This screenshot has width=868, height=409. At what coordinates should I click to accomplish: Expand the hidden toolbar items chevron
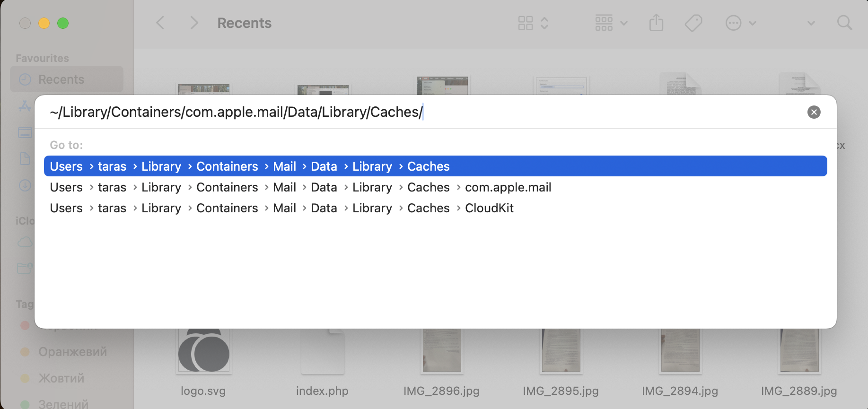click(810, 23)
